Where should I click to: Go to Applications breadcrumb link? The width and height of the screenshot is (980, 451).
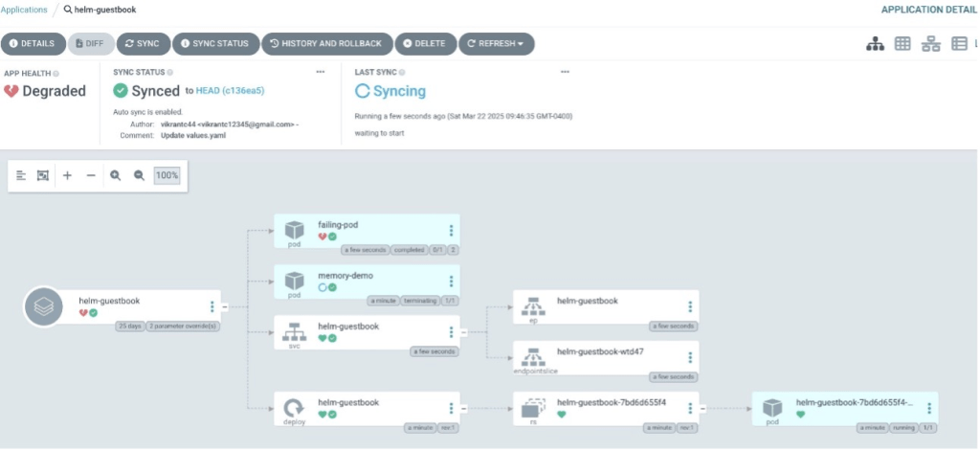pos(24,9)
